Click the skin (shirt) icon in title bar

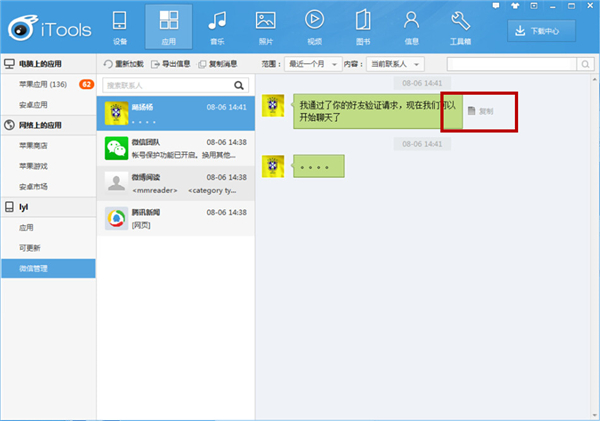pos(515,6)
